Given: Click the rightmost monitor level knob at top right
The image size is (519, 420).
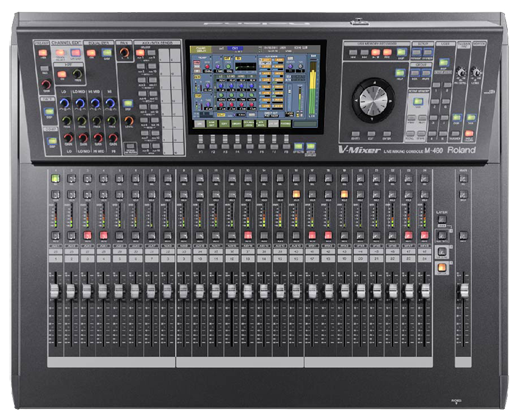Looking at the screenshot, I should (476, 72).
